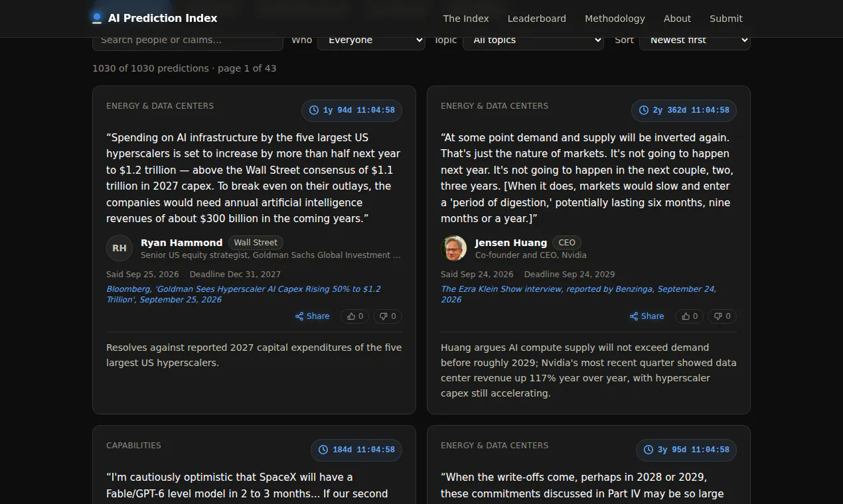Share Ryan Hammond's prediction
Screen dimensions: 843x504
point(313,316)
